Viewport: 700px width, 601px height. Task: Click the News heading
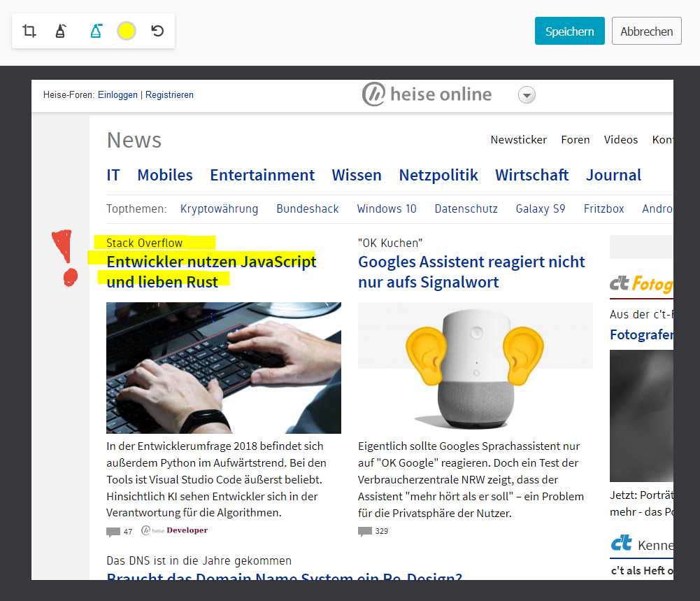click(x=134, y=140)
